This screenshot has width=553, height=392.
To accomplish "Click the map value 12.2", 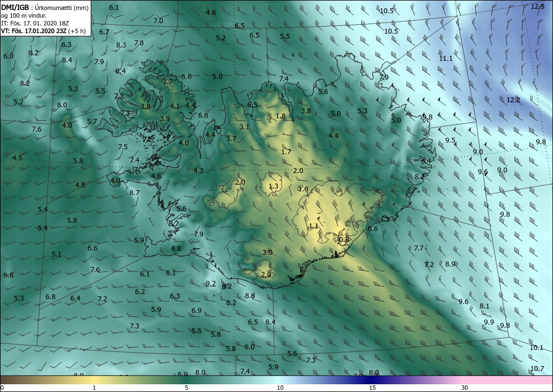I will pos(513,100).
